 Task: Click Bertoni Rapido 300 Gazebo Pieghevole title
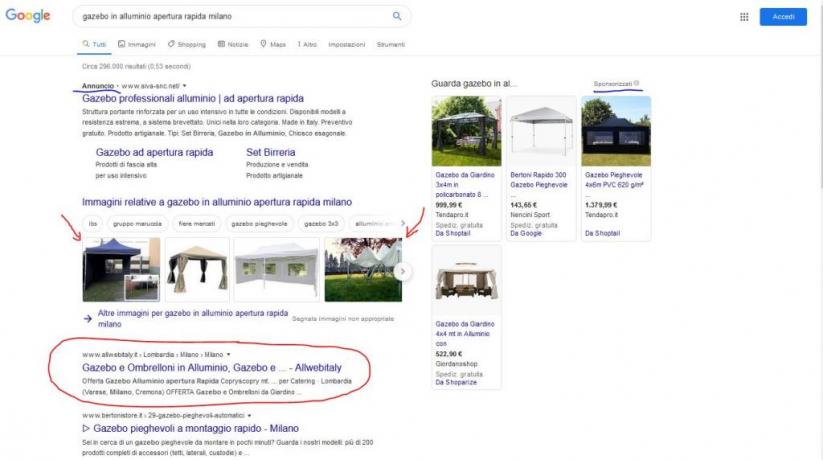[539, 180]
